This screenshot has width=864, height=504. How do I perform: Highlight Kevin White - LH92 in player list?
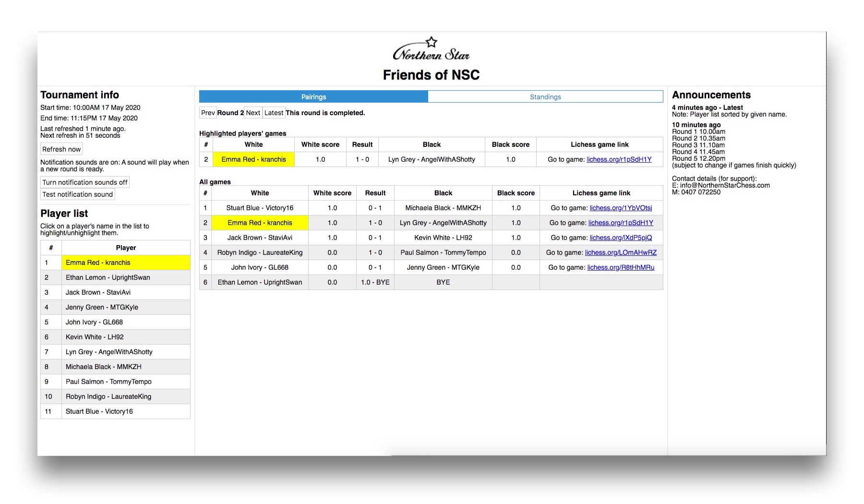126,337
